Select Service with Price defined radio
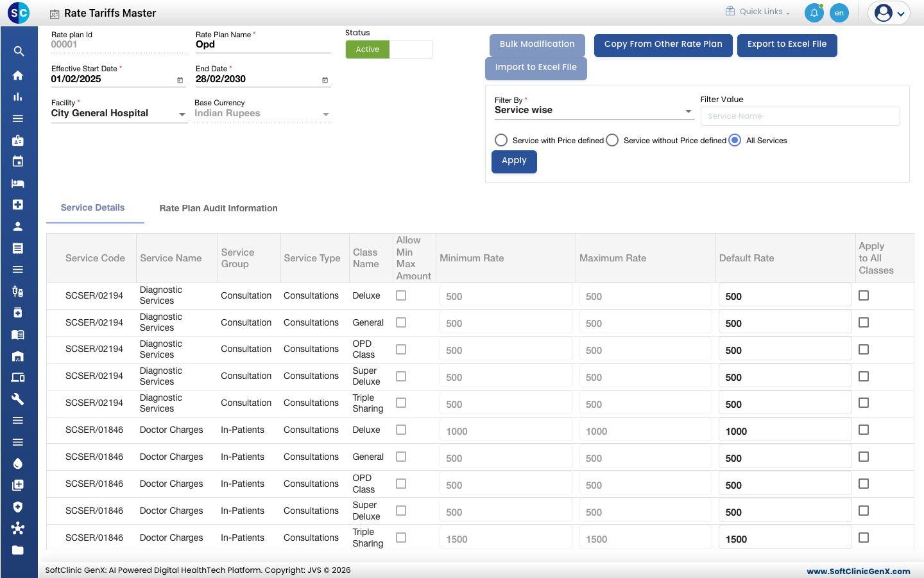The image size is (924, 578). coord(501,140)
